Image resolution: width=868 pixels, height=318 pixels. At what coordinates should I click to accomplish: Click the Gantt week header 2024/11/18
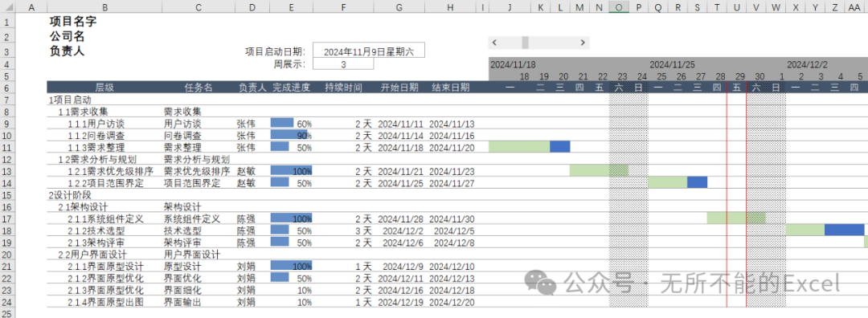pos(513,64)
